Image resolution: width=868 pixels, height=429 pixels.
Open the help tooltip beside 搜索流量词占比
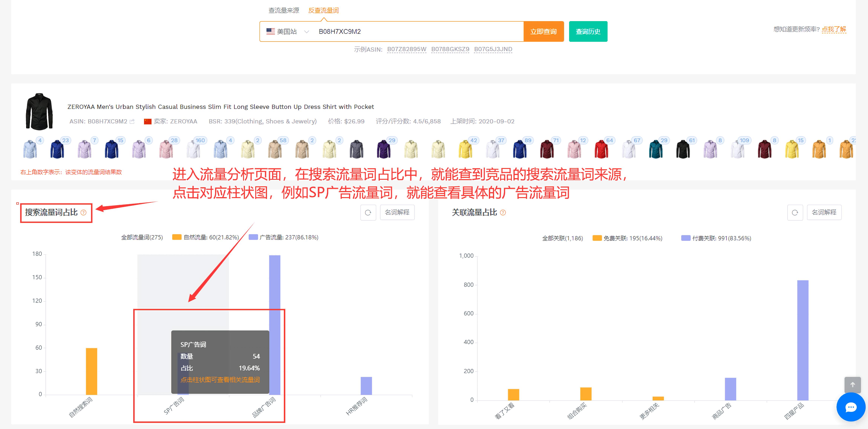click(84, 213)
